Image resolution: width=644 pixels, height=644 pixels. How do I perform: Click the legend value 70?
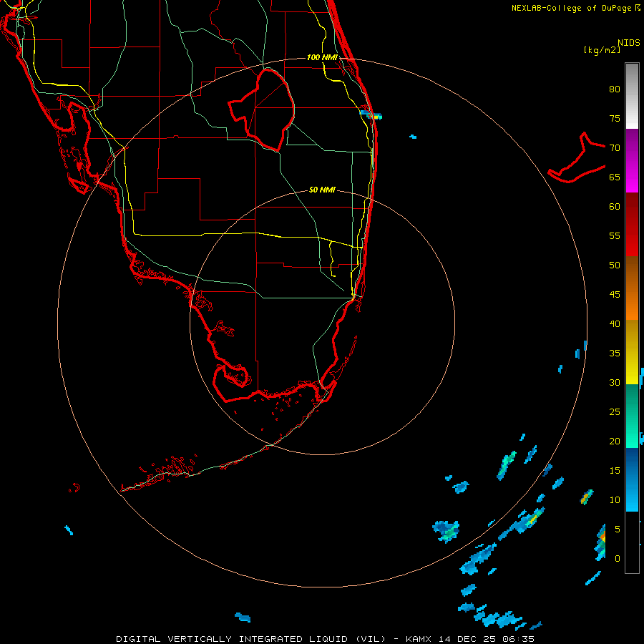pos(615,148)
